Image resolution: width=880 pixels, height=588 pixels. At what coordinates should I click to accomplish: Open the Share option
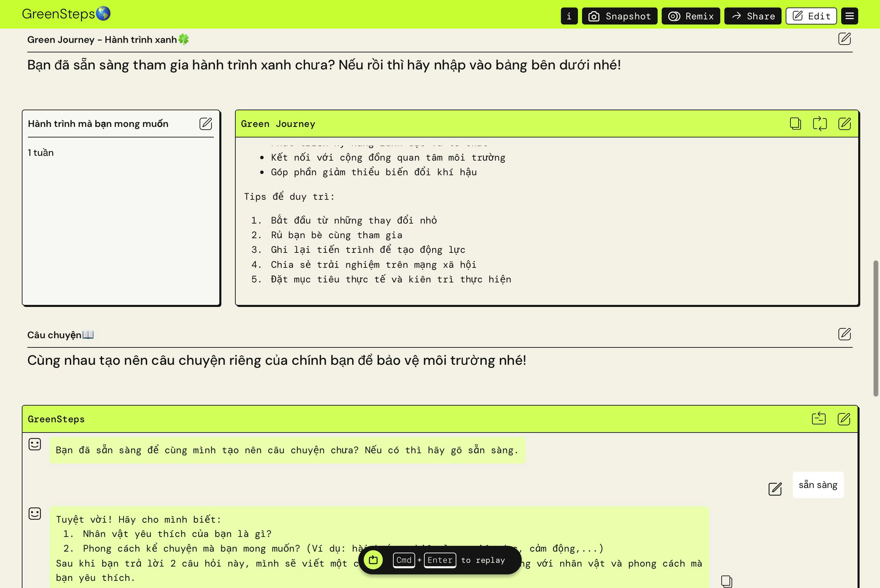(x=753, y=16)
